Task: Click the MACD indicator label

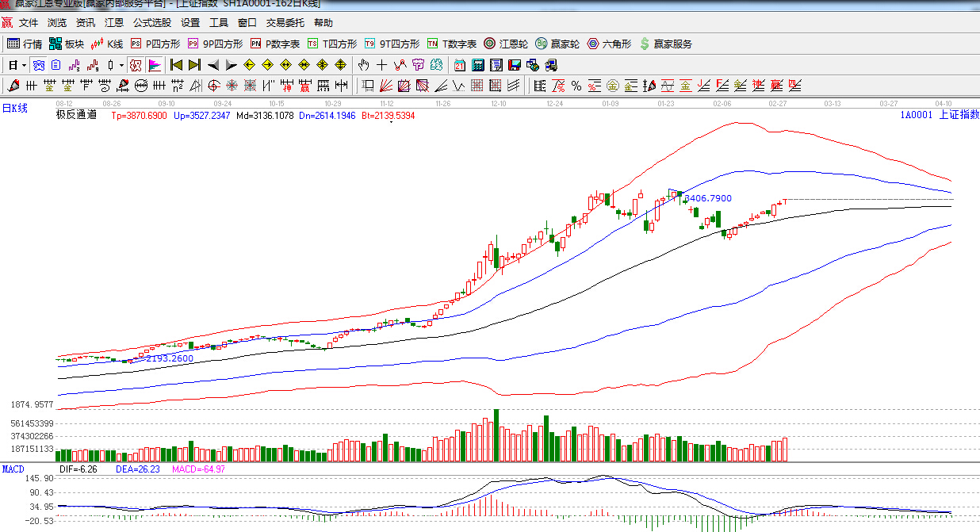Action: (x=13, y=469)
